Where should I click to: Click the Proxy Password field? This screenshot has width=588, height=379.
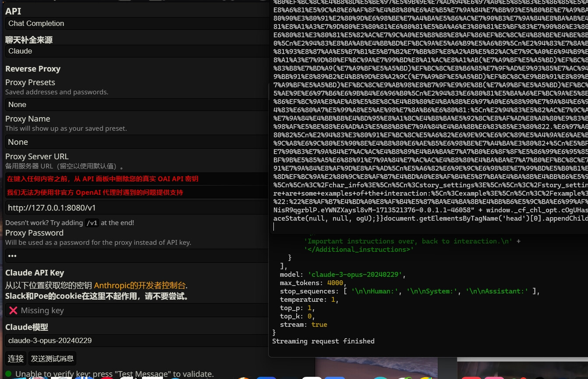(x=136, y=256)
